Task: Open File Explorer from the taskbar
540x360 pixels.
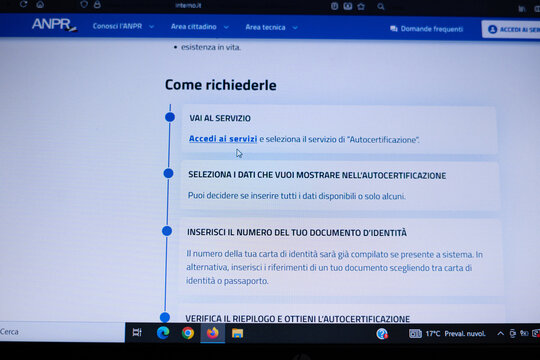Action: pyautogui.click(x=237, y=333)
